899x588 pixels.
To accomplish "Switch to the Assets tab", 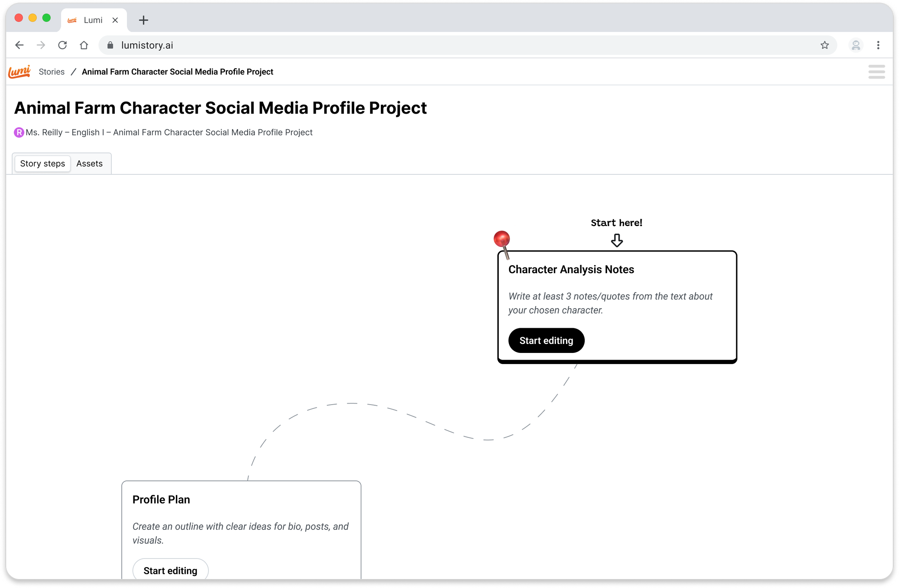I will point(89,164).
